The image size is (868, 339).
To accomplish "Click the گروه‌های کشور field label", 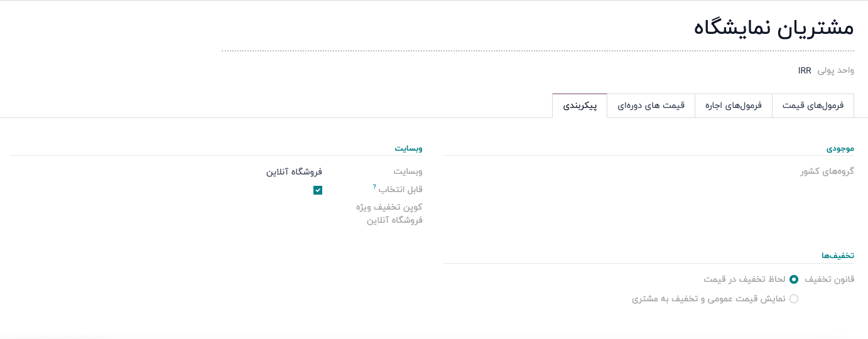I will coord(827,171).
